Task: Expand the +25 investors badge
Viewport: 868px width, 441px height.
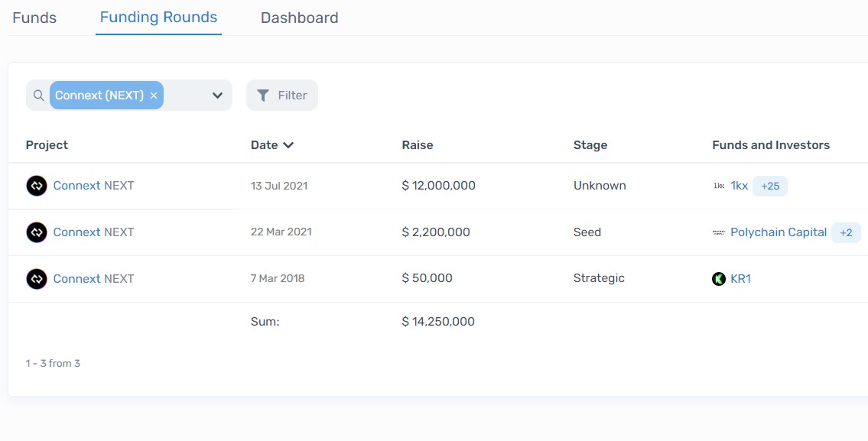Action: [x=770, y=186]
